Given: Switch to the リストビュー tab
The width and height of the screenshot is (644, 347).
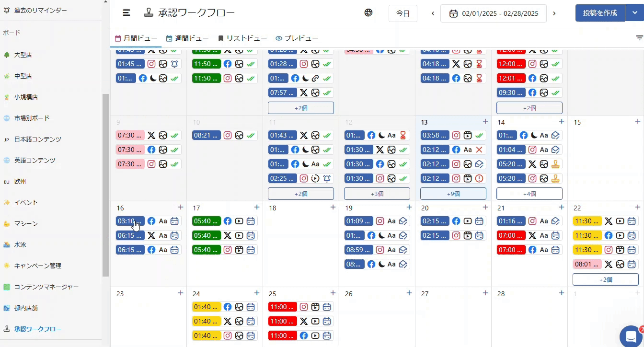Looking at the screenshot, I should click(x=242, y=38).
